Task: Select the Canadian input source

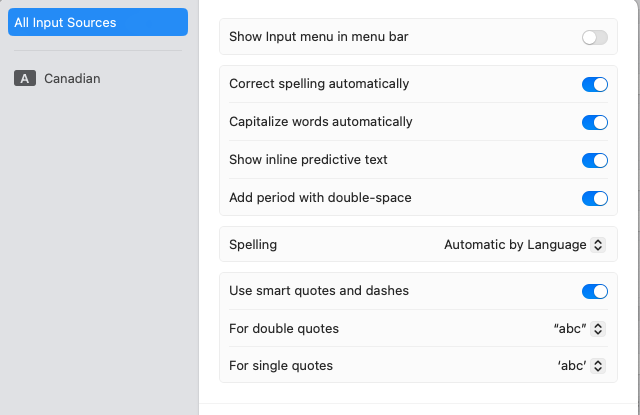Action: point(72,78)
